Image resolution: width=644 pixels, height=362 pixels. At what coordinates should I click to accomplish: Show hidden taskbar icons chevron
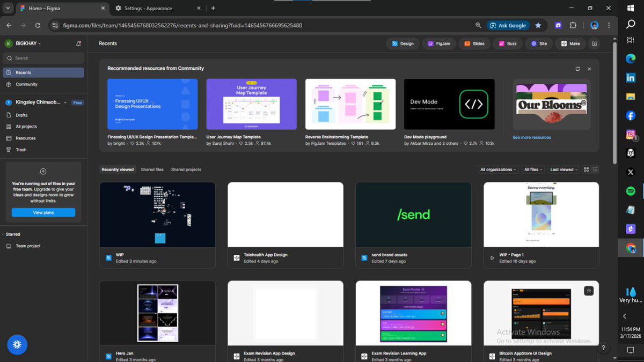tap(625, 316)
